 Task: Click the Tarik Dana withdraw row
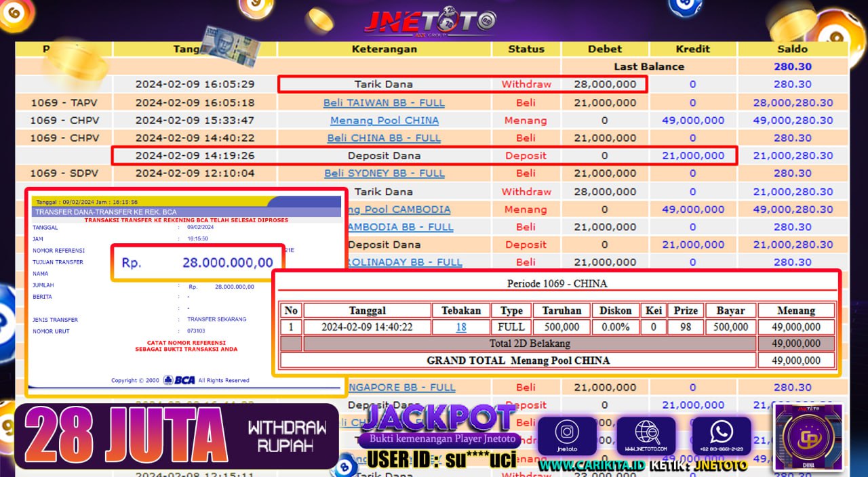(x=384, y=85)
